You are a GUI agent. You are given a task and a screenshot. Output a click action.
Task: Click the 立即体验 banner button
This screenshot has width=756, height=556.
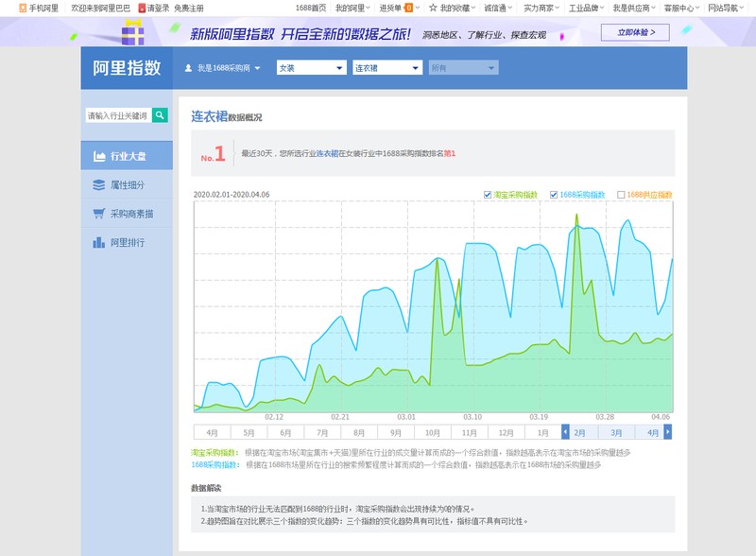tap(635, 32)
